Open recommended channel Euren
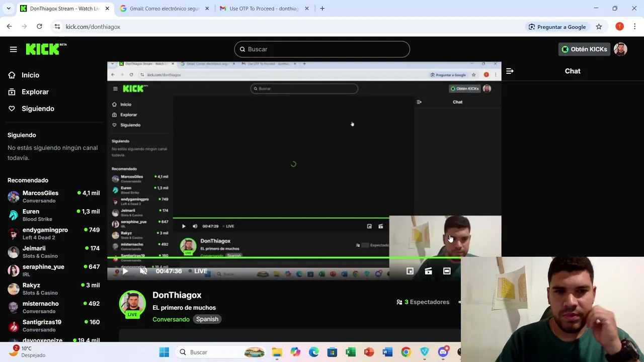This screenshot has height=362, width=644. [x=53, y=215]
